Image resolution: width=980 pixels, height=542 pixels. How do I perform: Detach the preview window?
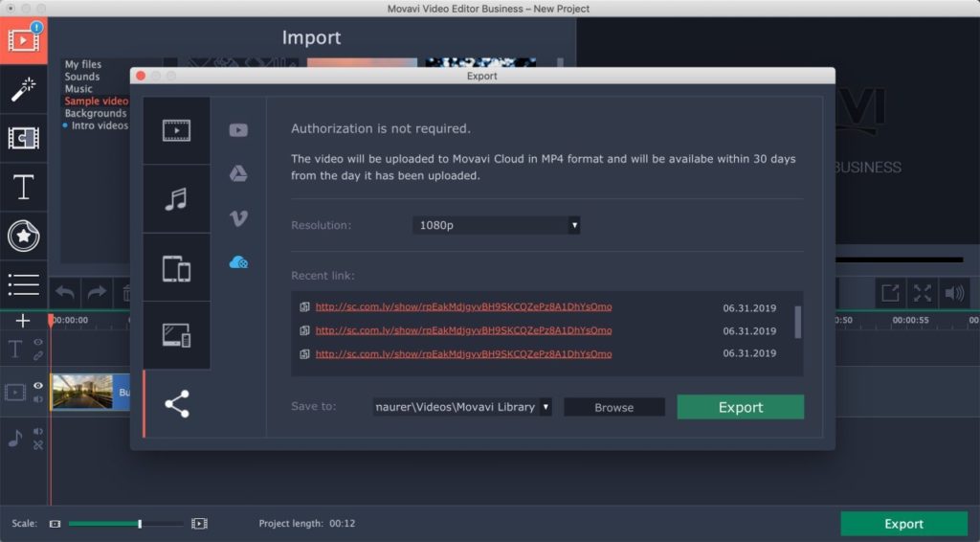(x=890, y=293)
